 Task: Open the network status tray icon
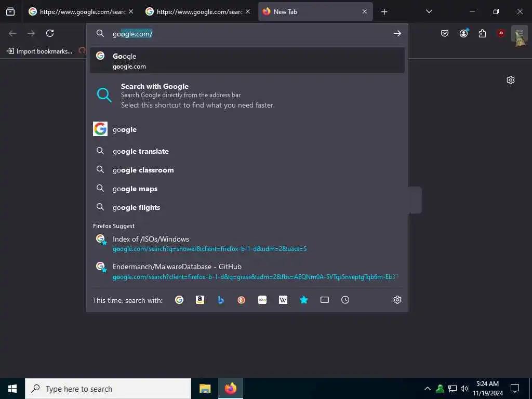click(453, 389)
